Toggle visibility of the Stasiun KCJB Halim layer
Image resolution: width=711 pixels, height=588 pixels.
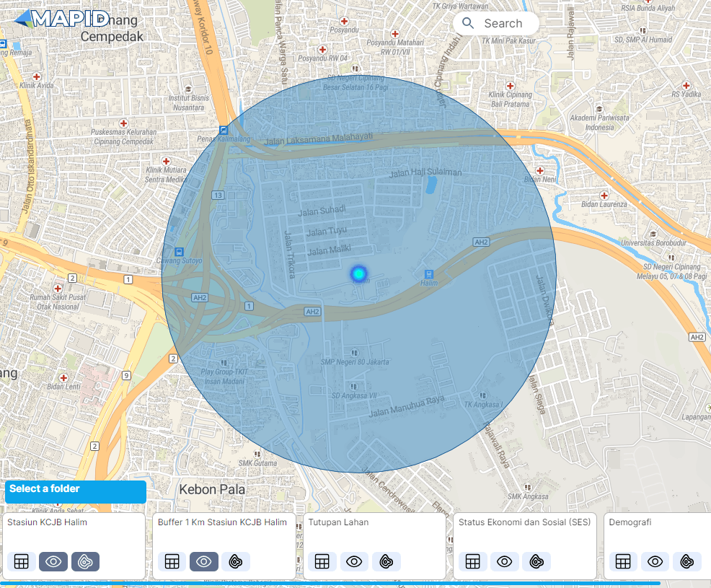(x=53, y=561)
